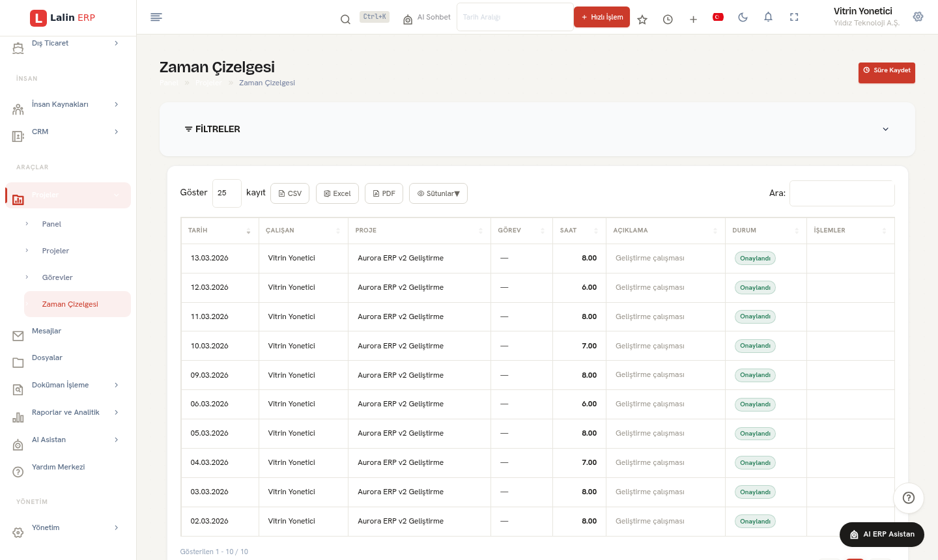Click the 7.00 hours in 10.03.2026 row
This screenshot has height=560, width=938.
click(x=589, y=346)
